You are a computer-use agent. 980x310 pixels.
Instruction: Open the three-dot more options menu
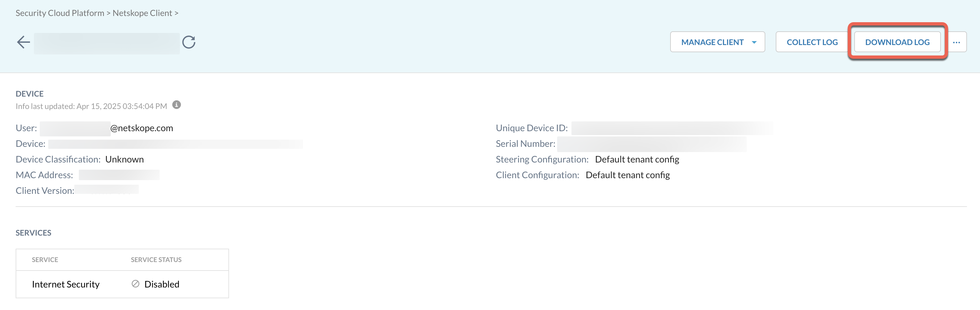[x=957, y=42]
